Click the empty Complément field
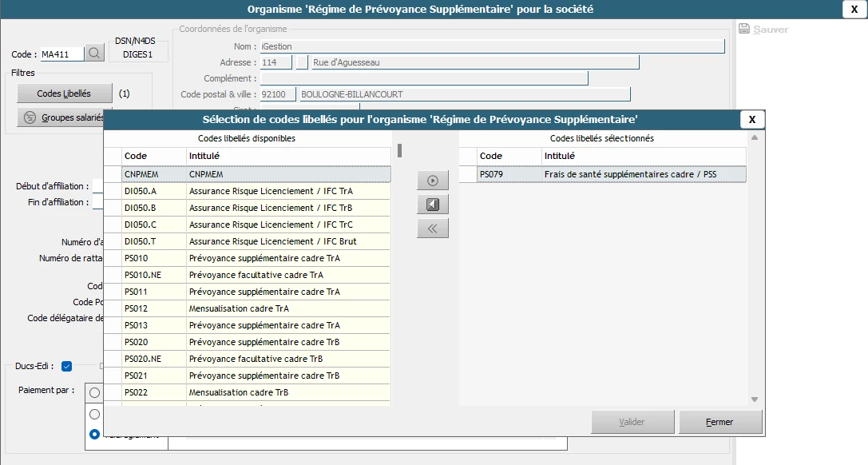Viewport: 868px width, 465px height. click(424, 78)
